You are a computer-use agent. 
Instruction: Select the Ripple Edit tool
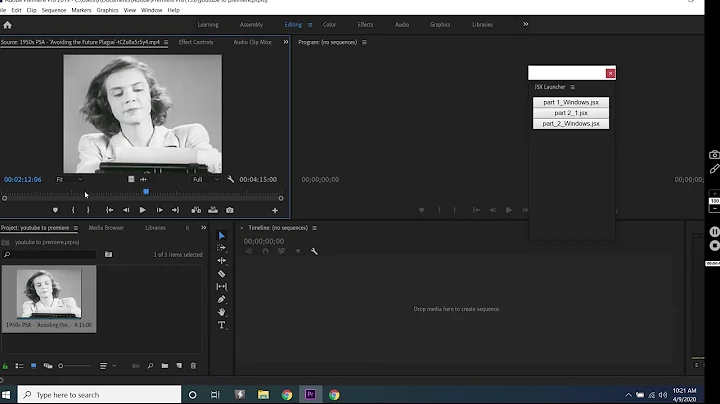pos(221,261)
